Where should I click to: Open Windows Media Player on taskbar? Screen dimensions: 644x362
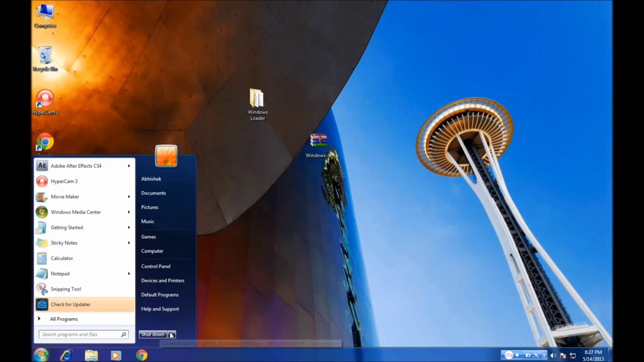click(x=116, y=355)
